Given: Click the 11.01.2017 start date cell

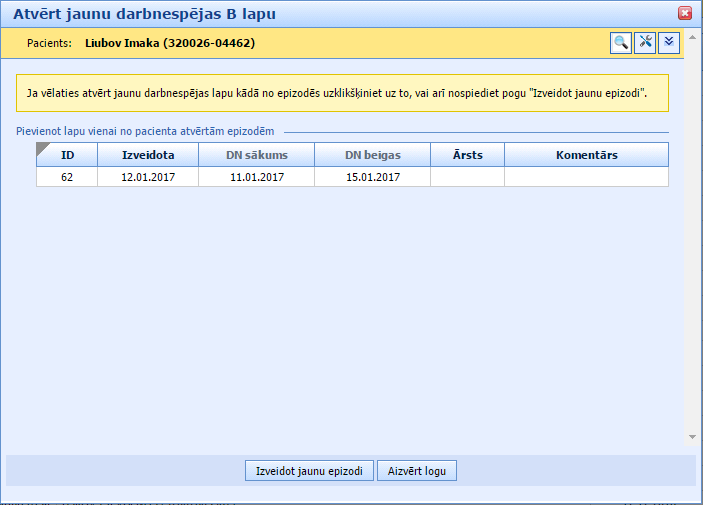Looking at the screenshot, I should click(x=256, y=177).
